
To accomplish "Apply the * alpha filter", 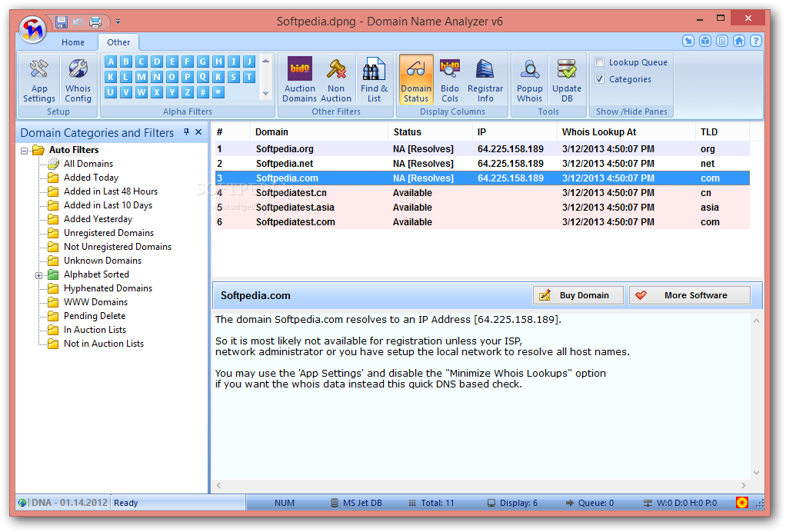I will (x=218, y=92).
